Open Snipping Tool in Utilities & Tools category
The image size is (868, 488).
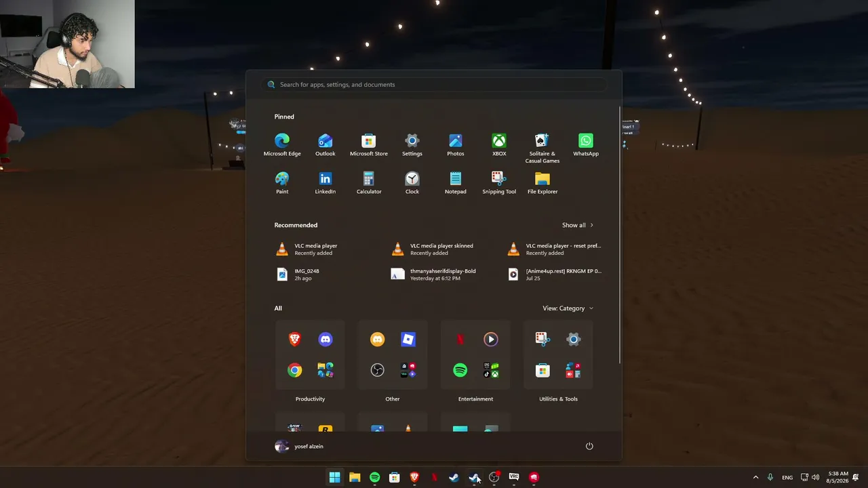(543, 340)
